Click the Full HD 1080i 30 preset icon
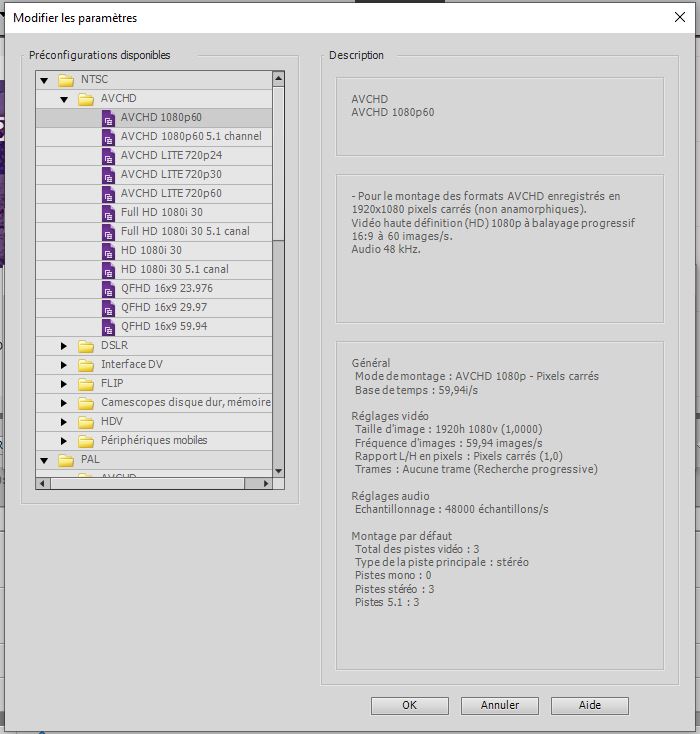 109,213
